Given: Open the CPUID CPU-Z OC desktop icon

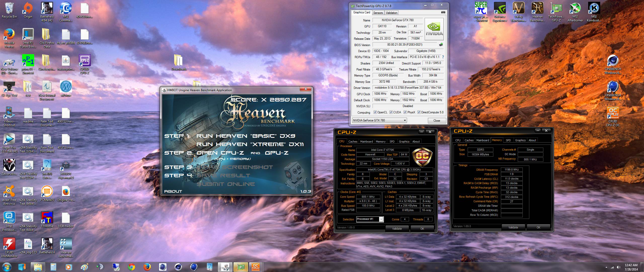Looking at the screenshot, I should pos(613,117).
